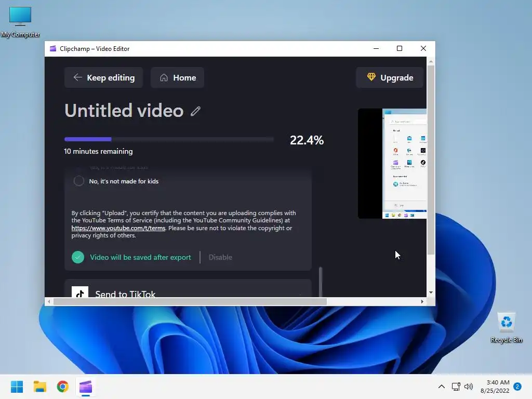
Task: Maximize the Clipchamp window
Action: 400,48
